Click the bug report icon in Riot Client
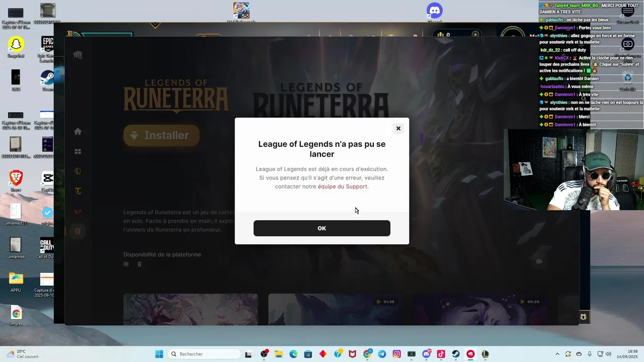The height and width of the screenshot is (362, 644). click(x=584, y=317)
